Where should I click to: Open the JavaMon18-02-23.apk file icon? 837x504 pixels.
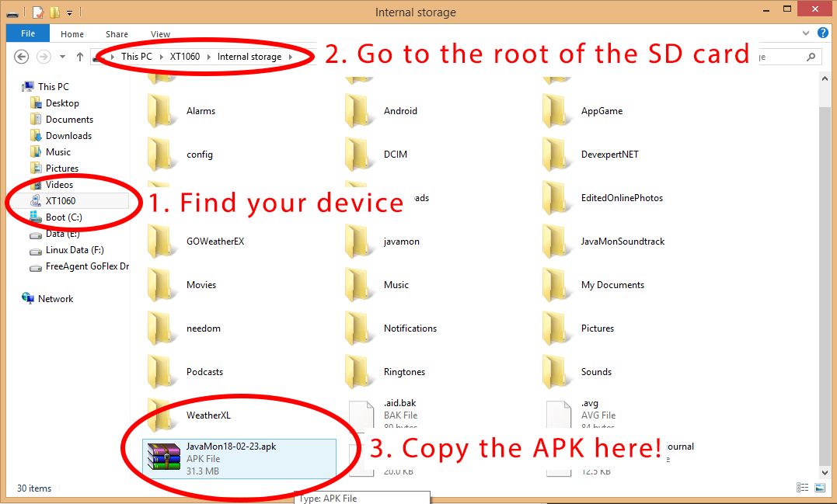tap(160, 458)
